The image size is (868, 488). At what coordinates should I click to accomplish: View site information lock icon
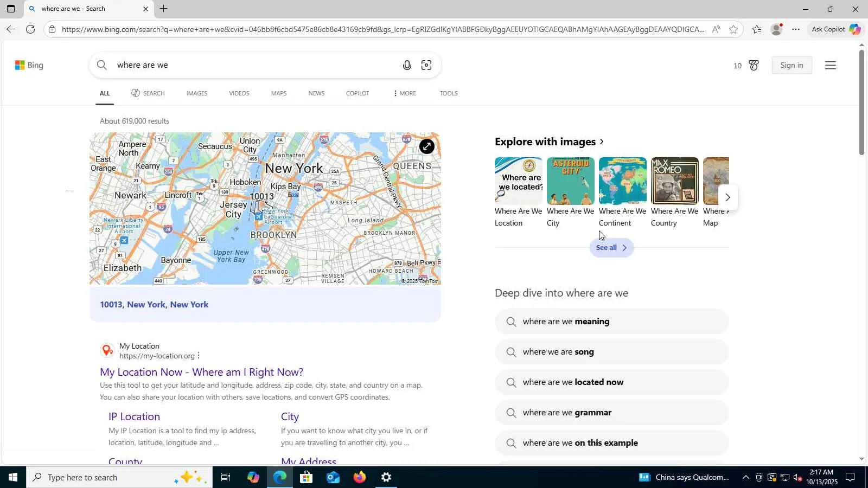[x=52, y=29]
